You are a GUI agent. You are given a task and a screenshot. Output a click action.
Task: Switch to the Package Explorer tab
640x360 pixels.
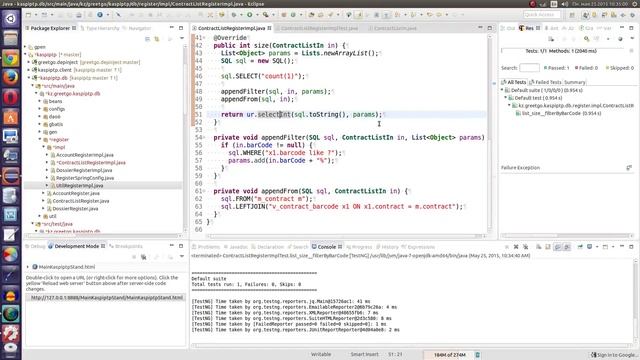point(51,28)
